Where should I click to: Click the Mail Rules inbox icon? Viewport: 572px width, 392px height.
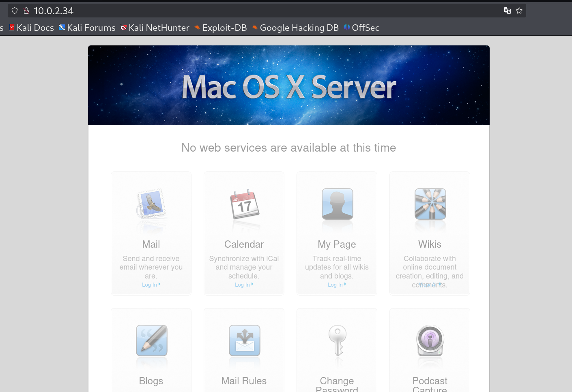coord(245,340)
